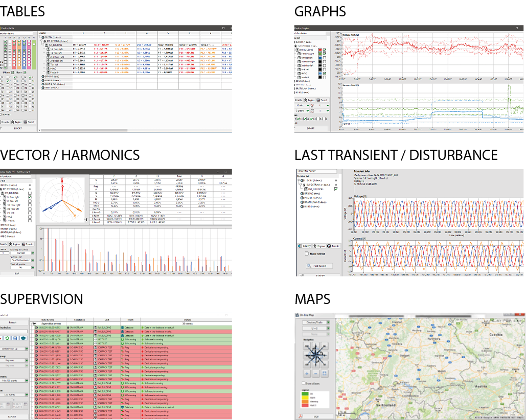
Task: Open the 2 graphs dropdown in Graphs
Action: (x=302, y=110)
